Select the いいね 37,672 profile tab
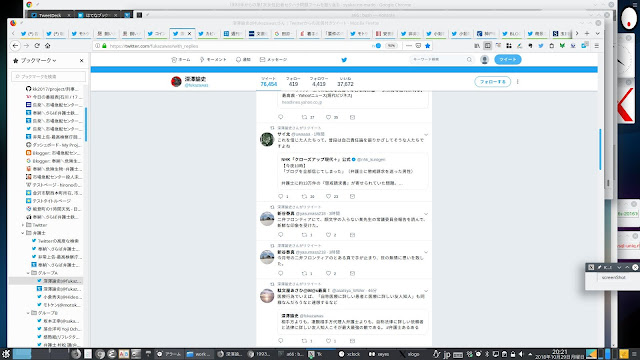Viewport: 640px width, 360px height. tap(345, 82)
